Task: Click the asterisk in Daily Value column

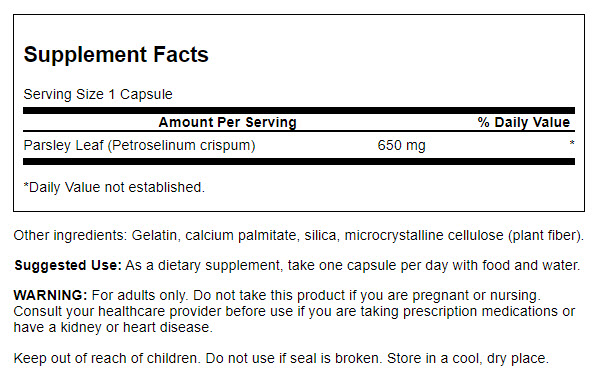Action: pyautogui.click(x=572, y=143)
